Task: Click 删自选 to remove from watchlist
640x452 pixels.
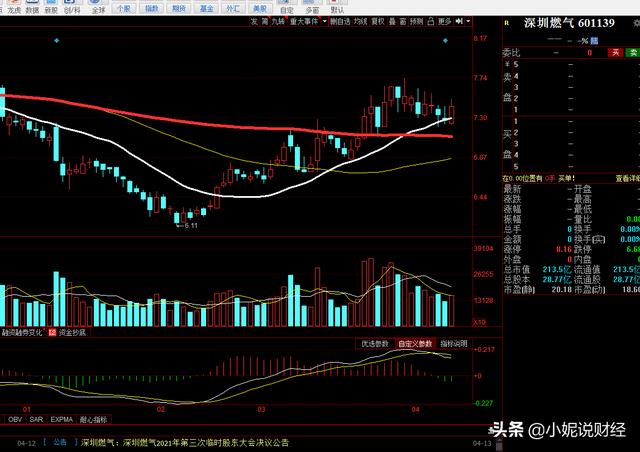Action: (x=340, y=21)
